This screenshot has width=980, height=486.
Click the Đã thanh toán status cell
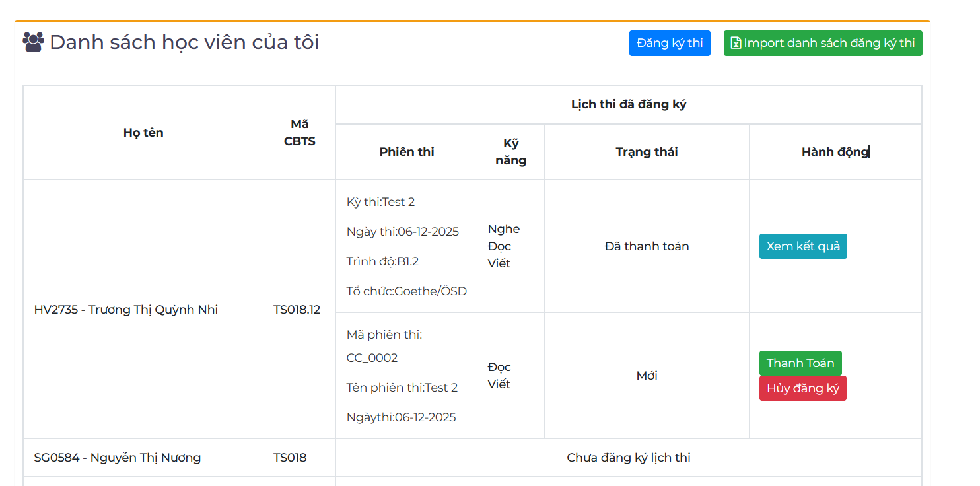[647, 246]
